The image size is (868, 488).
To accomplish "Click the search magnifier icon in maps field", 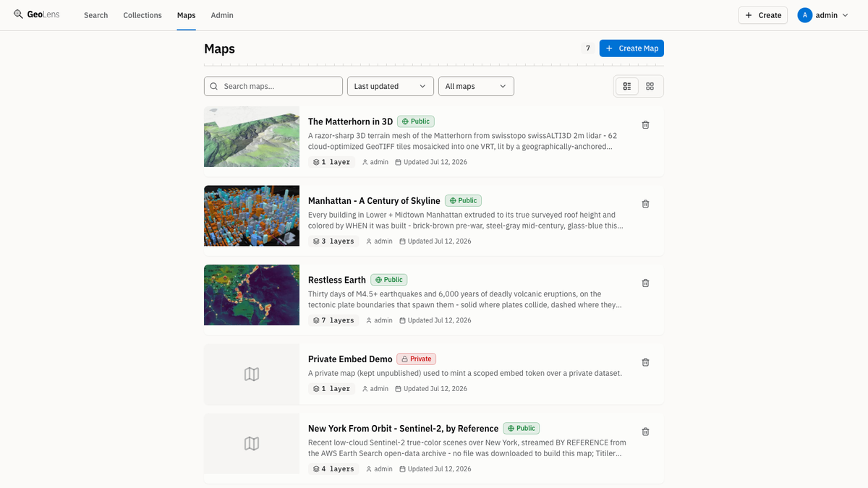I will click(213, 86).
